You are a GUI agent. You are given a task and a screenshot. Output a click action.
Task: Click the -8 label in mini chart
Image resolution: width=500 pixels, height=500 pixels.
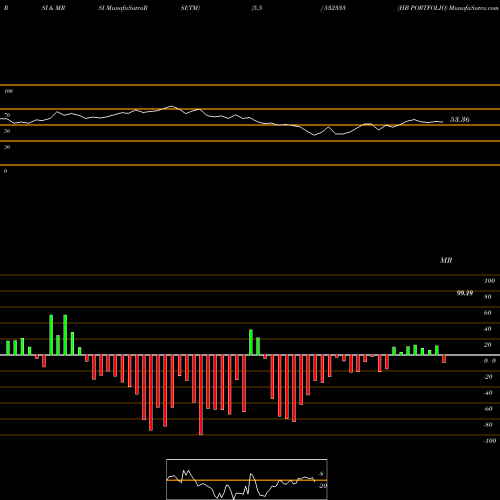pos(320,474)
